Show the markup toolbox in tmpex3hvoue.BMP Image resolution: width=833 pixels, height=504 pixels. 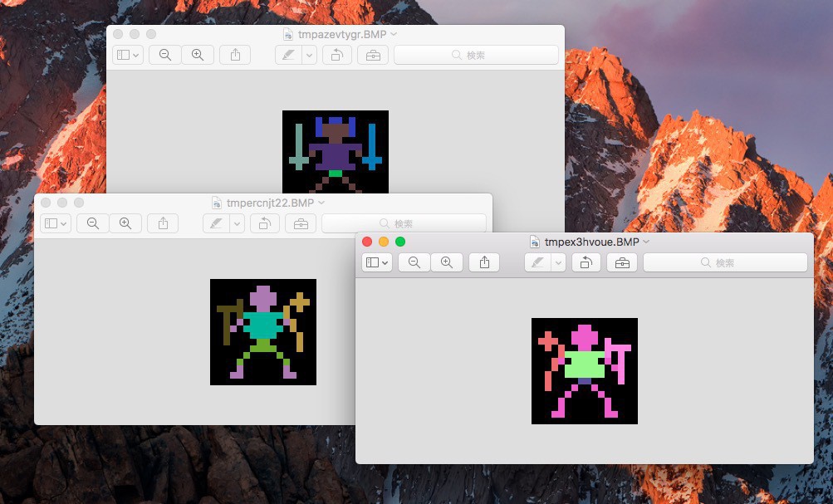click(622, 262)
